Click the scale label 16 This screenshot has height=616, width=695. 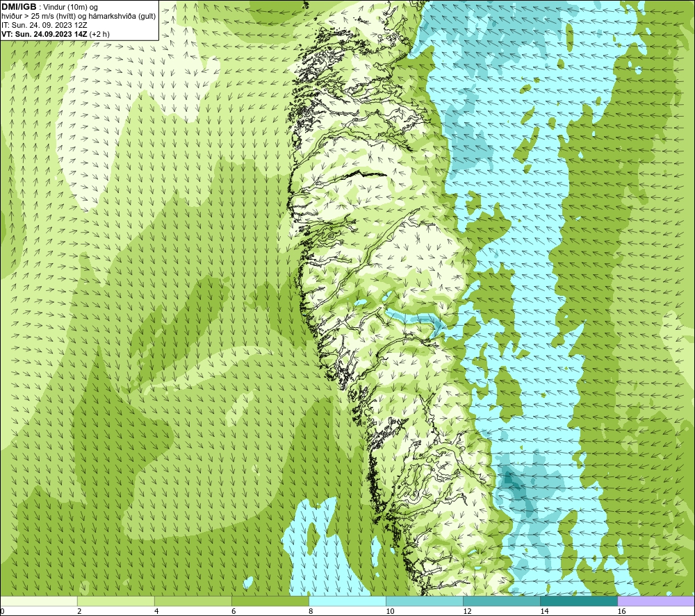click(x=621, y=612)
